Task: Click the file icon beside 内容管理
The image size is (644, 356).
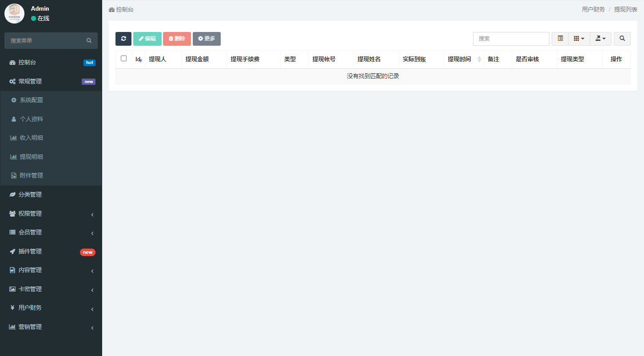Action: point(12,270)
